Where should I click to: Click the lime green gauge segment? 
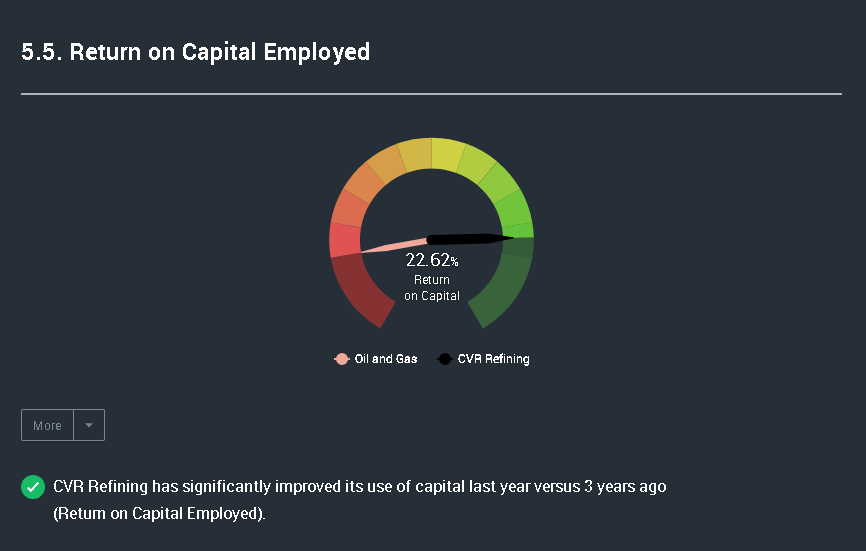tap(499, 182)
